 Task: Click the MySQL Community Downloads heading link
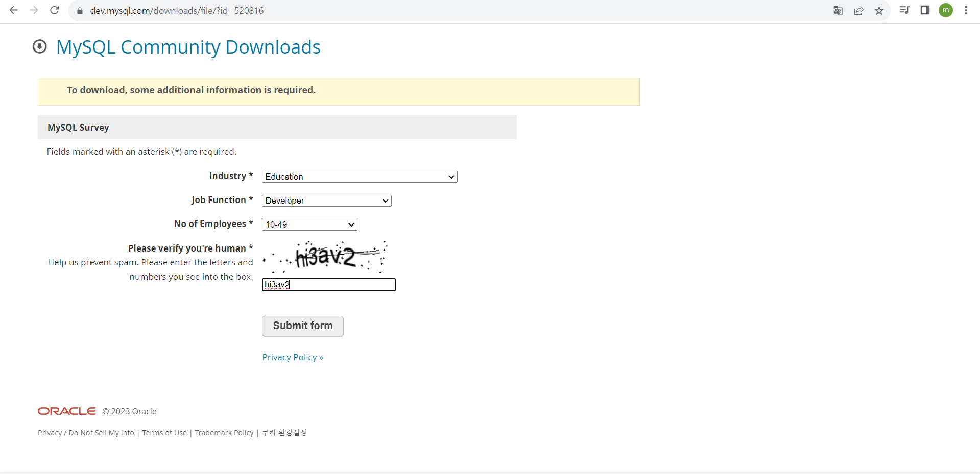point(188,47)
